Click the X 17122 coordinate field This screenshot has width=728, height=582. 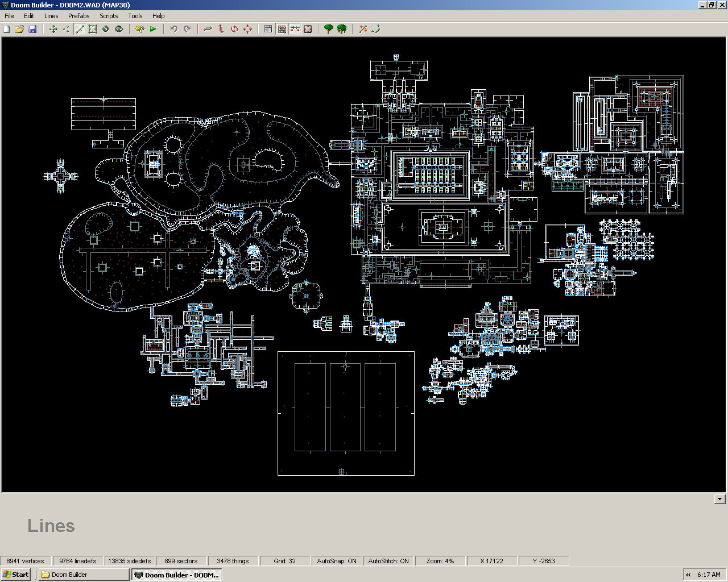click(492, 561)
